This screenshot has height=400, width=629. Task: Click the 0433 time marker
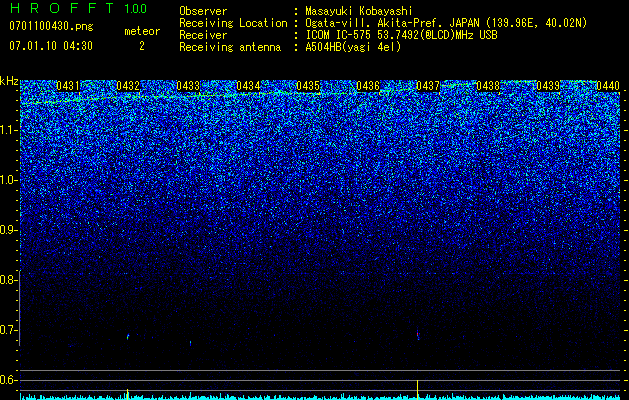[188, 86]
